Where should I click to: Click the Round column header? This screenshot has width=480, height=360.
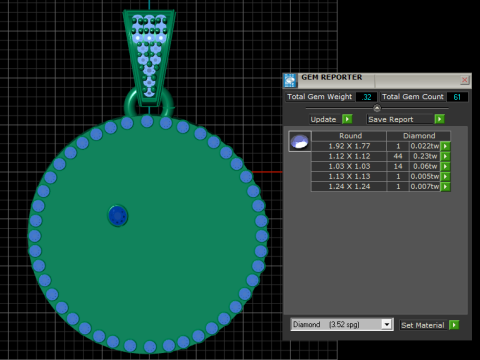(349, 136)
